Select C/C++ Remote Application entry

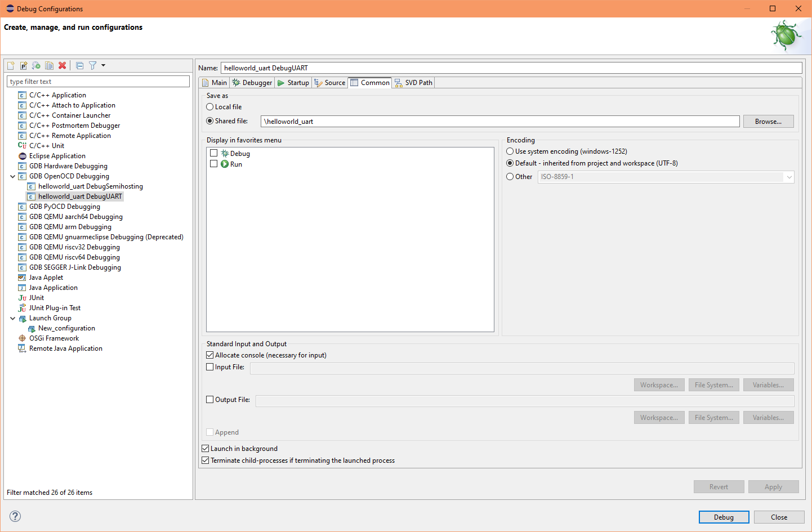pos(70,136)
